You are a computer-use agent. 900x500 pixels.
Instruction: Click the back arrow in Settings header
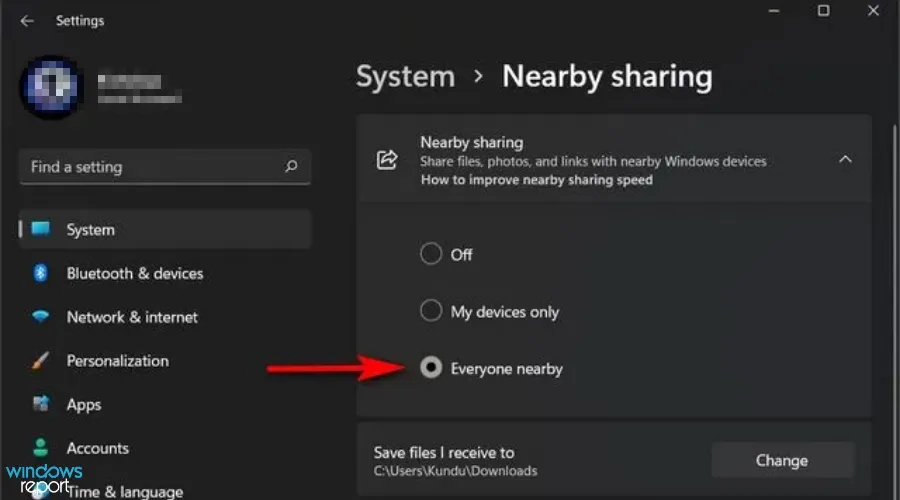[27, 21]
